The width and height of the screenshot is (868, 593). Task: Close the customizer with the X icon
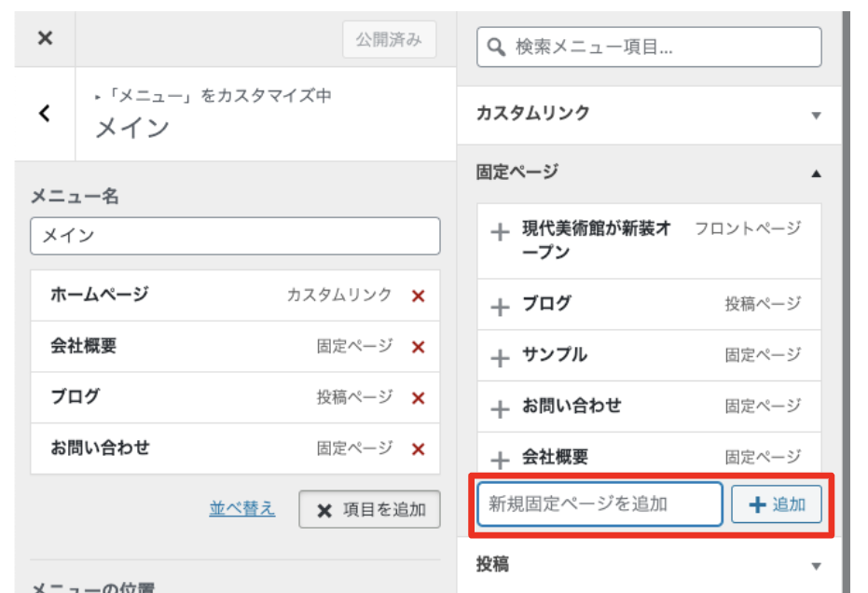45,38
